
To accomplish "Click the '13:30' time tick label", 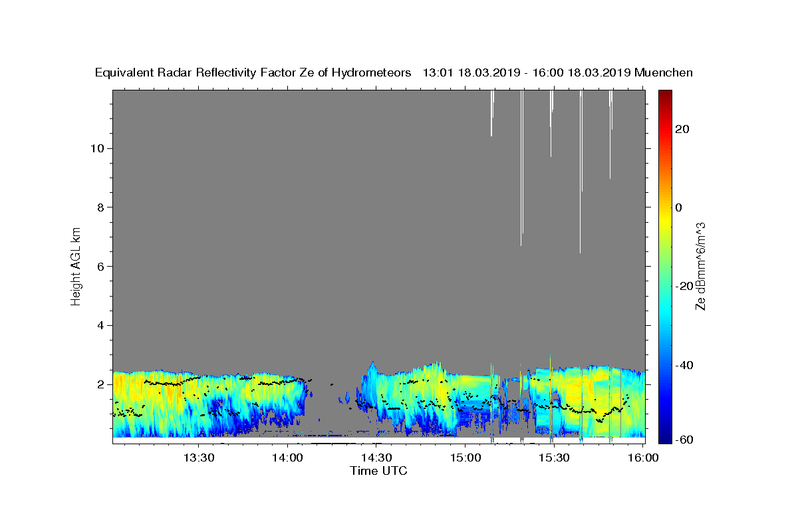I will pos(199,458).
